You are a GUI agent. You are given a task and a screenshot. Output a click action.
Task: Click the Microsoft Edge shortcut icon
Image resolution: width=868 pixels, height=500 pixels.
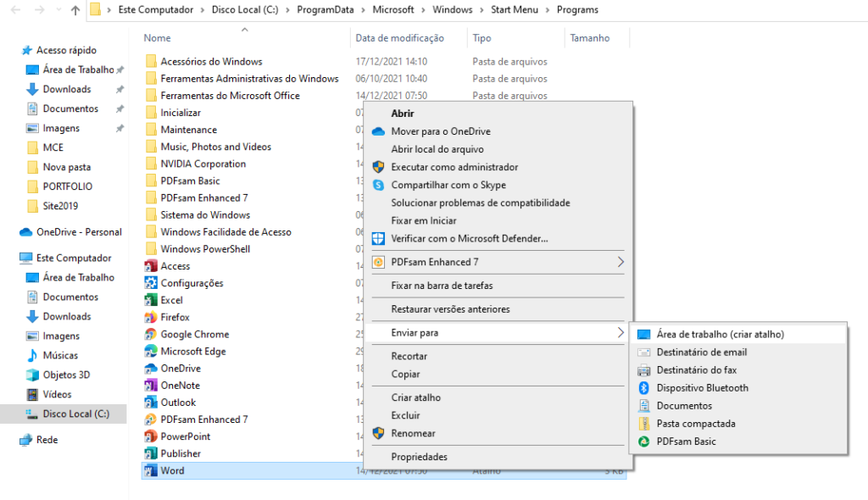(151, 352)
